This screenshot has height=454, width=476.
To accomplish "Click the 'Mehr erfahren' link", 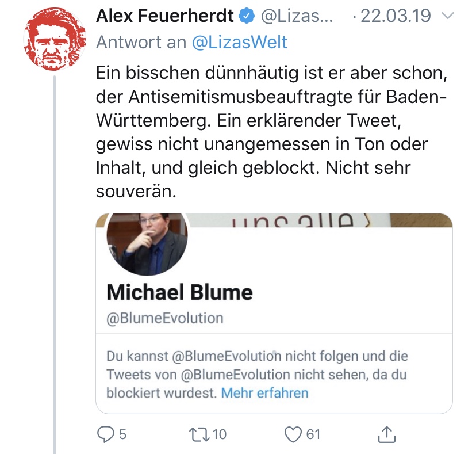I will [x=265, y=394].
